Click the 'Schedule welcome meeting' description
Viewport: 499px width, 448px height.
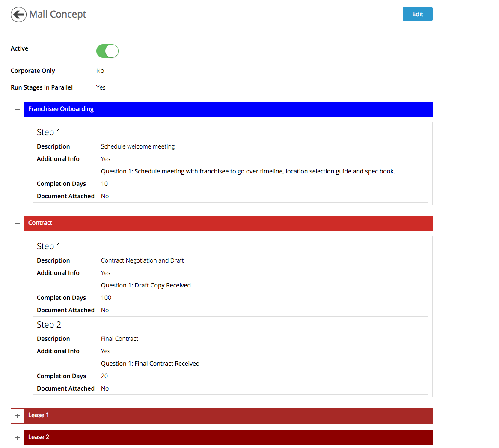[138, 146]
